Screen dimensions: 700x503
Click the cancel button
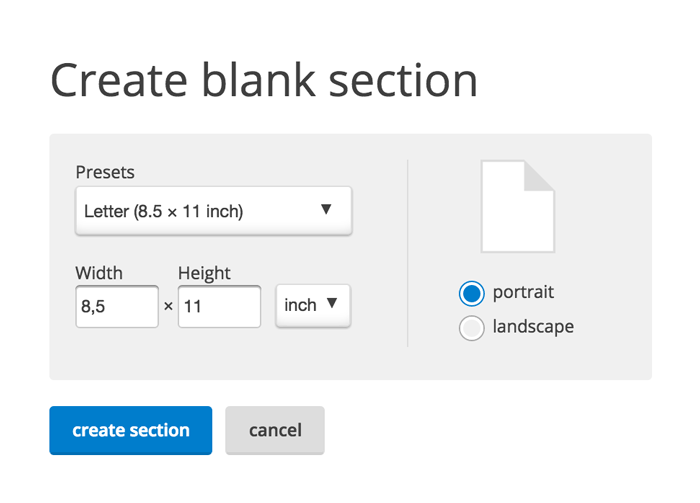tap(275, 430)
